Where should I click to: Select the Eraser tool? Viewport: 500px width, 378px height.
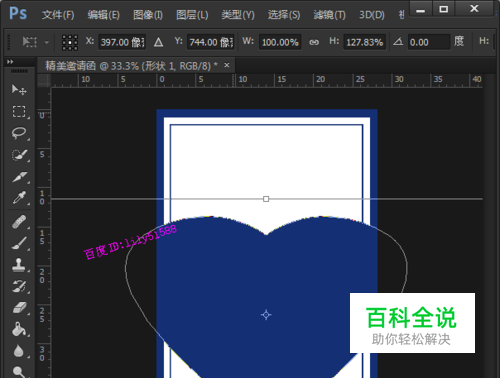19,307
